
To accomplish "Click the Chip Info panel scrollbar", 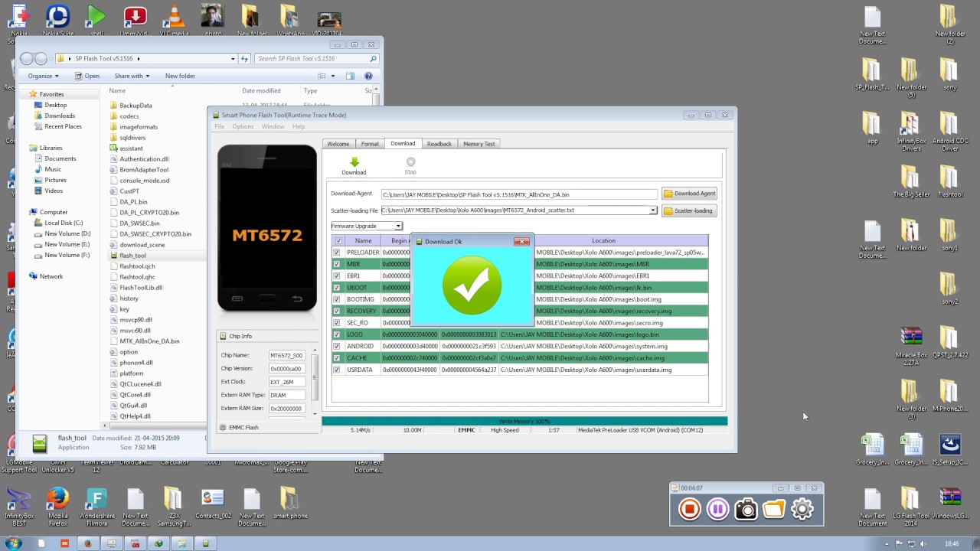I will [x=315, y=383].
